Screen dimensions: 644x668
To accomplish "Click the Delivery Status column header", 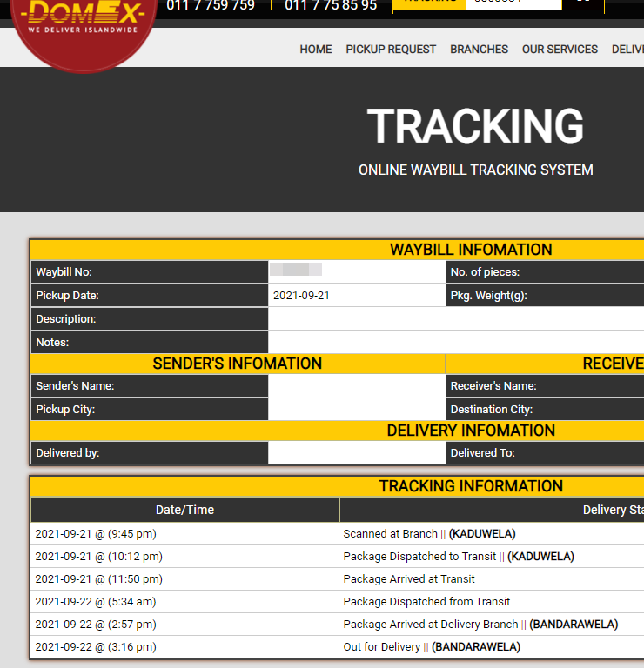I will point(613,510).
